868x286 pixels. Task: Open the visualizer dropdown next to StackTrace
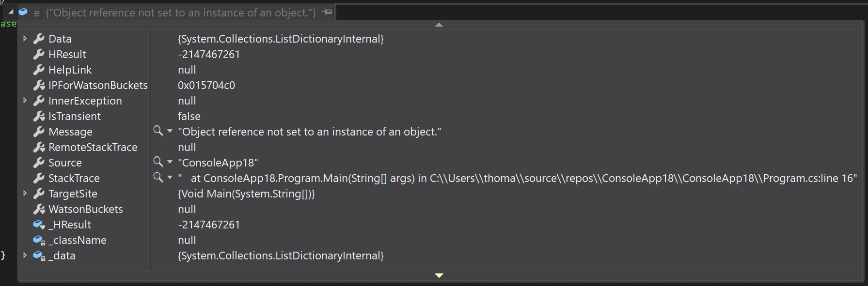tap(169, 178)
